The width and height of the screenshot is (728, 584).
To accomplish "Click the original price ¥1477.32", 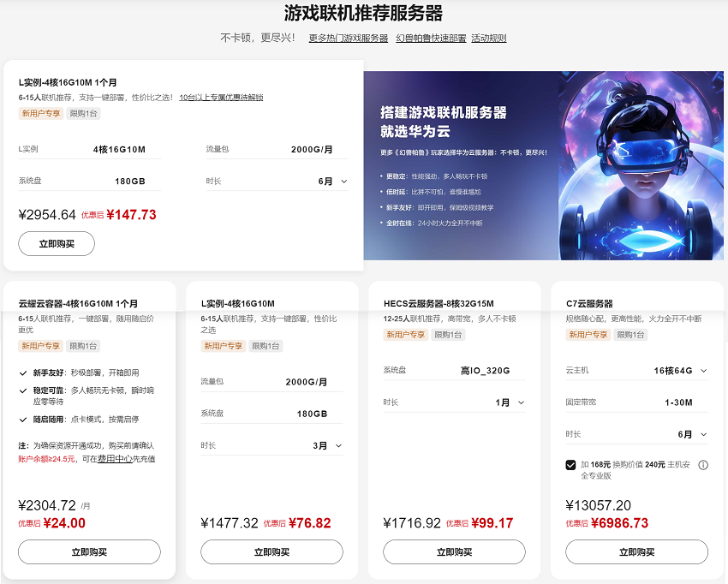I will 230,523.
